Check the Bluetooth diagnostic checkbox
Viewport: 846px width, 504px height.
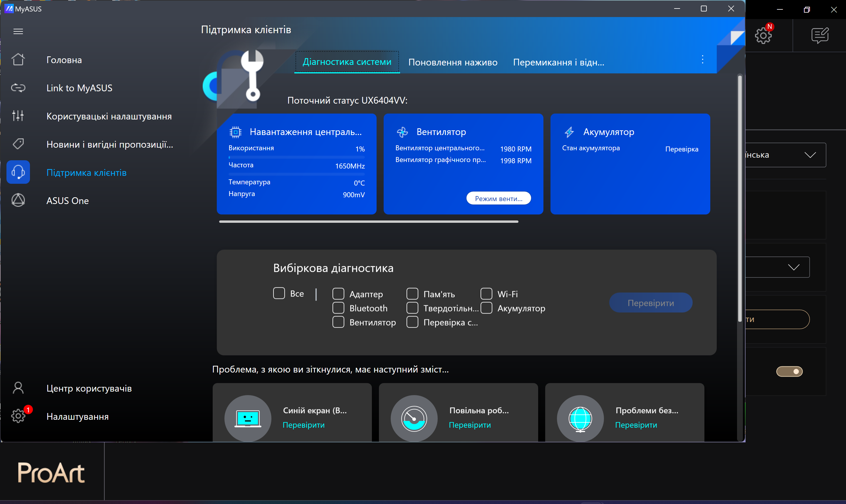[338, 308]
